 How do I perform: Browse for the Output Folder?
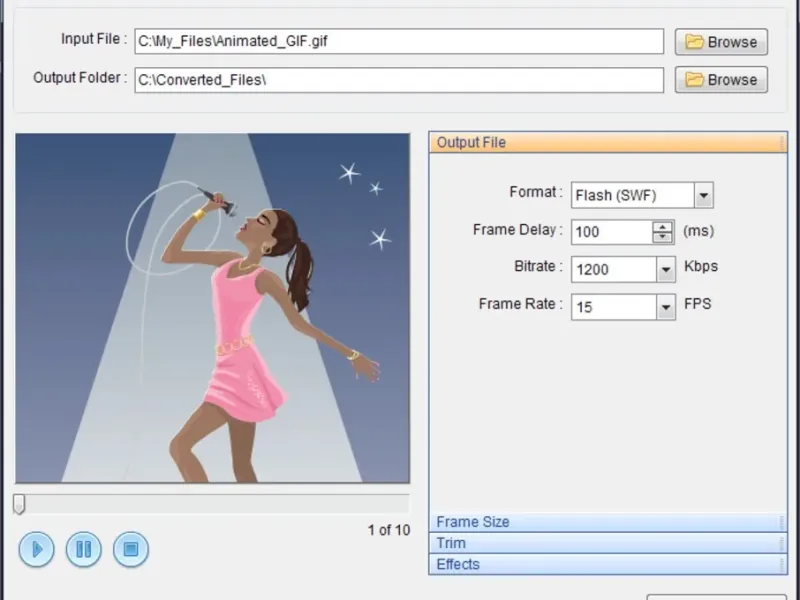coord(721,80)
